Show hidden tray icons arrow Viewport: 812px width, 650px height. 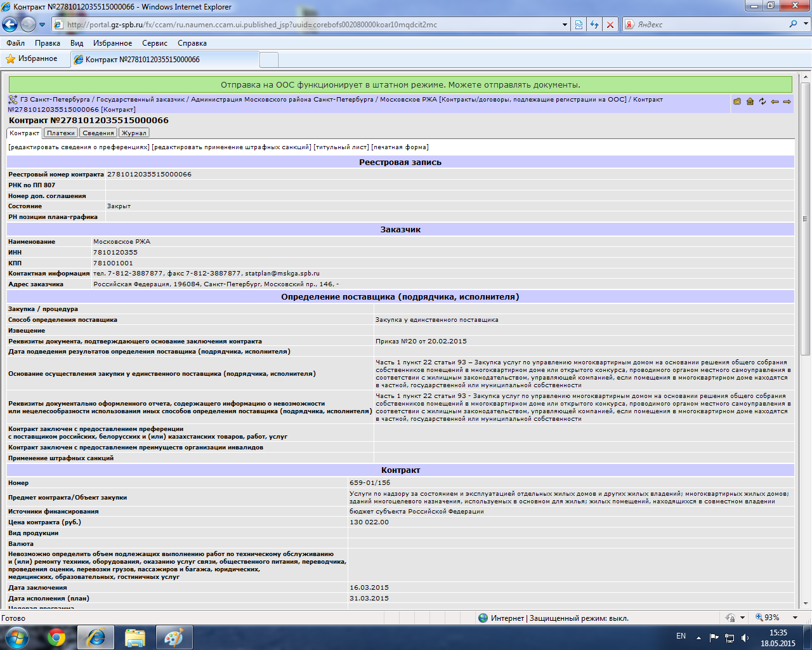698,637
